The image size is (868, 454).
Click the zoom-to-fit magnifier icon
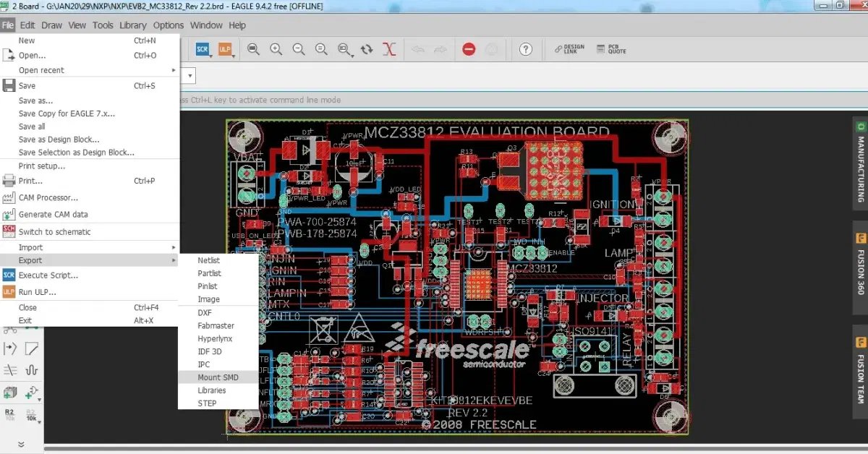253,49
